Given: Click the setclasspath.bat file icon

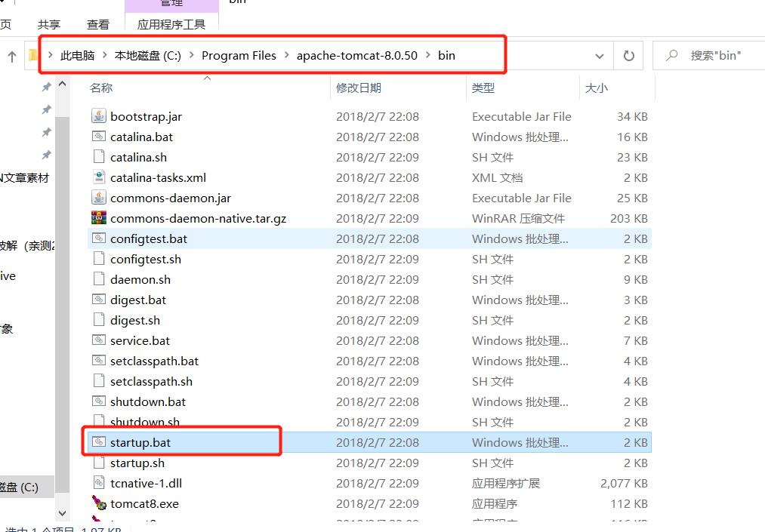Looking at the screenshot, I should click(99, 361).
